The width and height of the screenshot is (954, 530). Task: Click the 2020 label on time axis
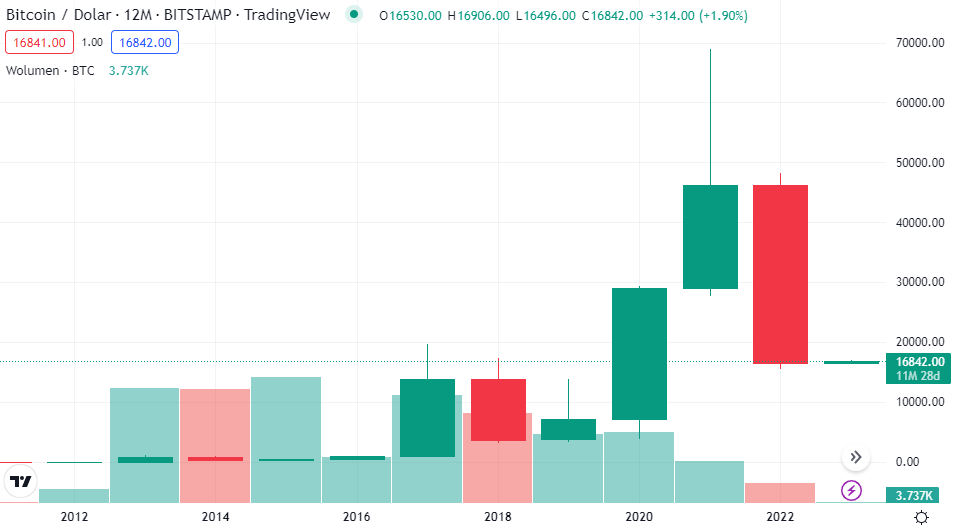pyautogui.click(x=639, y=517)
